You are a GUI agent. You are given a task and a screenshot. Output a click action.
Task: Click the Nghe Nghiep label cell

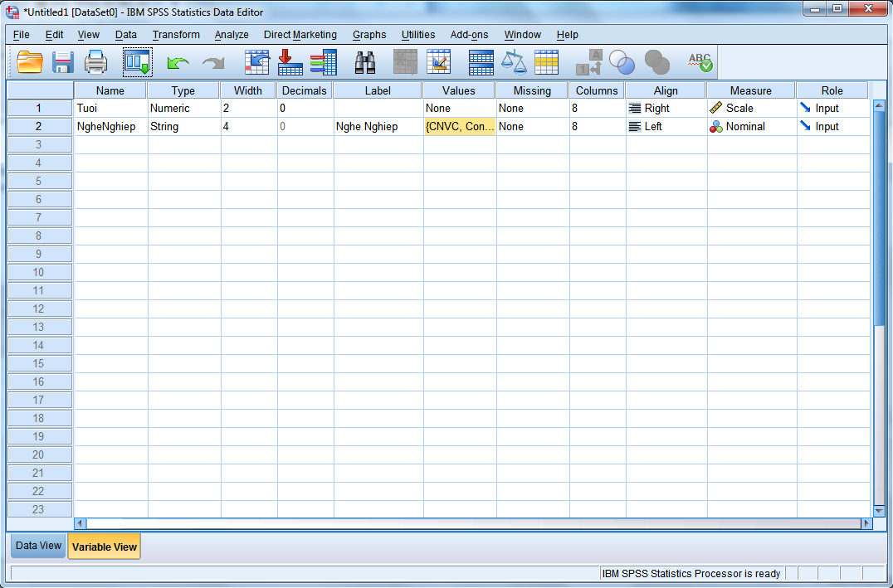click(378, 126)
